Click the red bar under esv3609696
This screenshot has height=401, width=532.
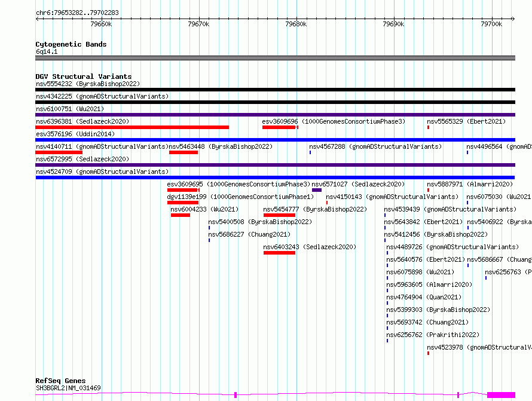point(280,127)
